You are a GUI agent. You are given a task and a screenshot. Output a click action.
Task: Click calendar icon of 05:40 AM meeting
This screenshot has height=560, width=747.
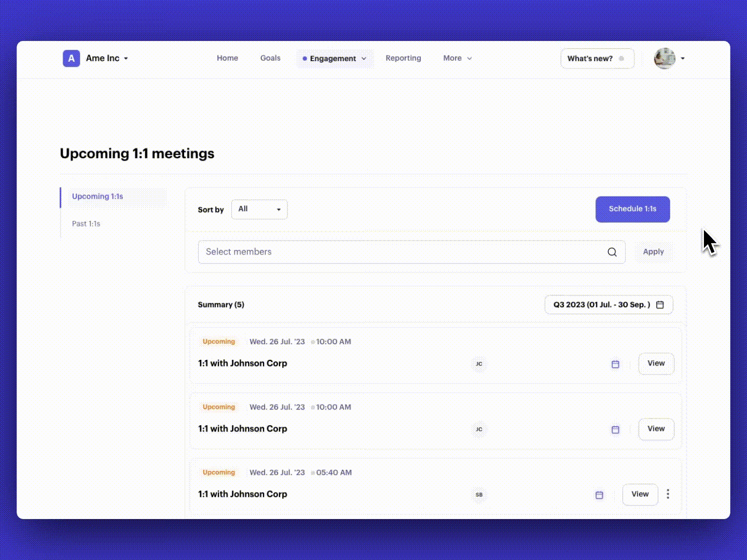(x=599, y=495)
